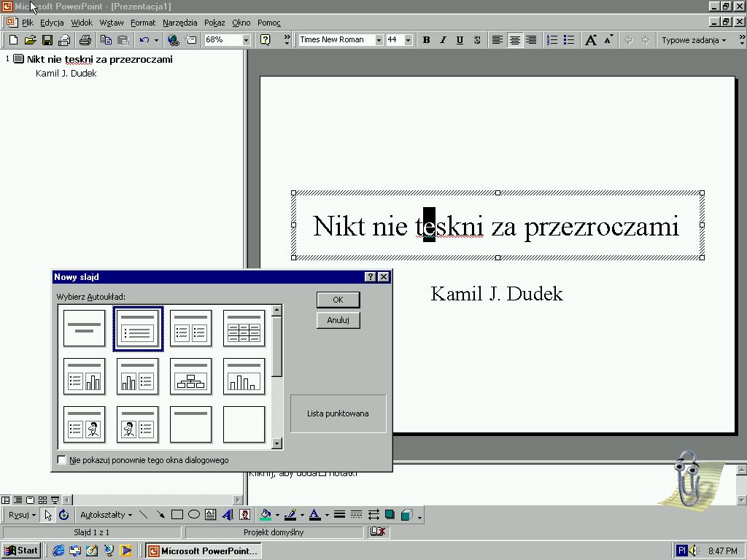
Task: Click the Undo icon
Action: (x=143, y=40)
